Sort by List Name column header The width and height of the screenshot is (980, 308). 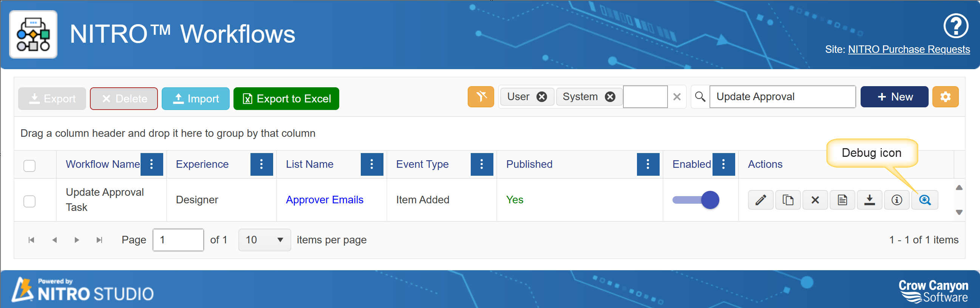click(310, 164)
